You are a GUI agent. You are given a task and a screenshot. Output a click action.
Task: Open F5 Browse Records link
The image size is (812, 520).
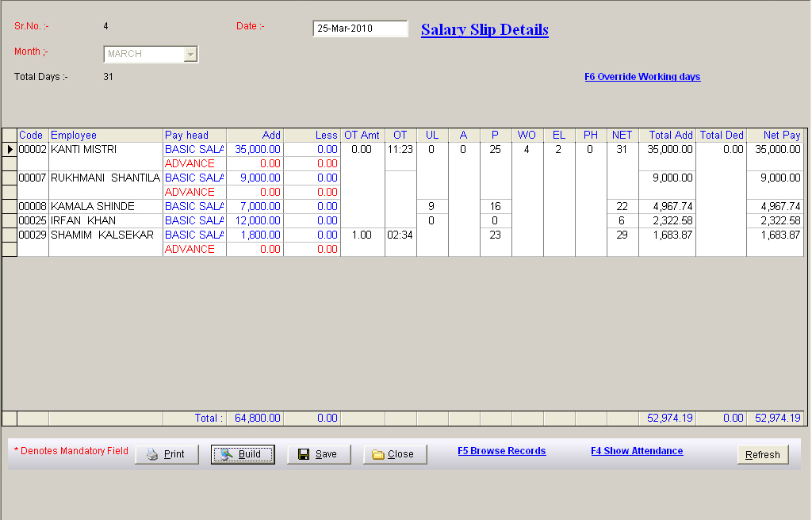[501, 451]
